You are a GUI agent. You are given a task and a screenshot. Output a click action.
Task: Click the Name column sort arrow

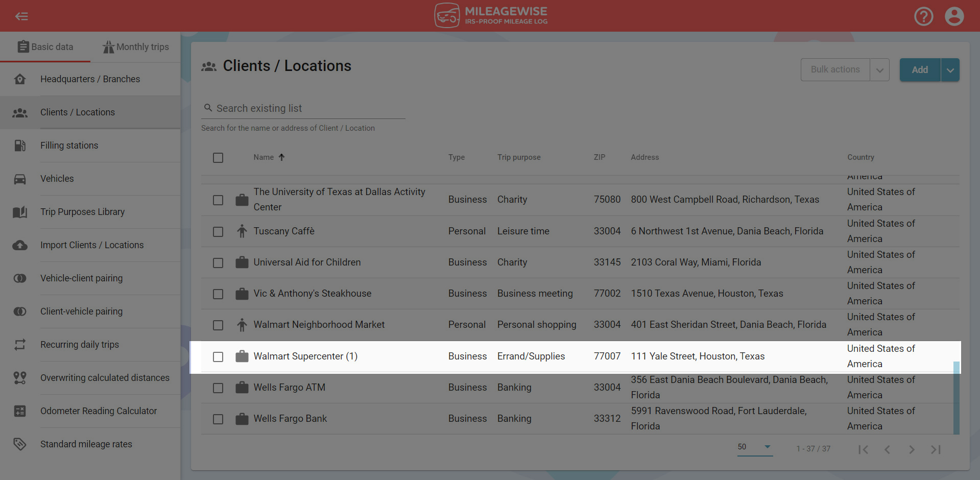click(x=281, y=157)
